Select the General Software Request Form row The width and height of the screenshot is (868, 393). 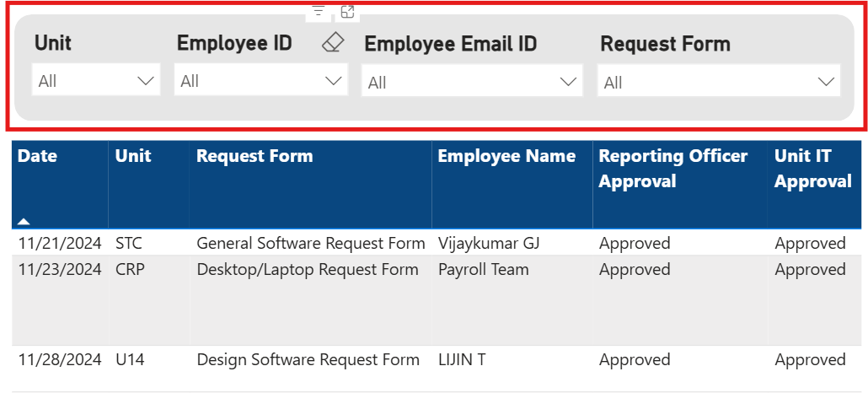[x=437, y=243]
